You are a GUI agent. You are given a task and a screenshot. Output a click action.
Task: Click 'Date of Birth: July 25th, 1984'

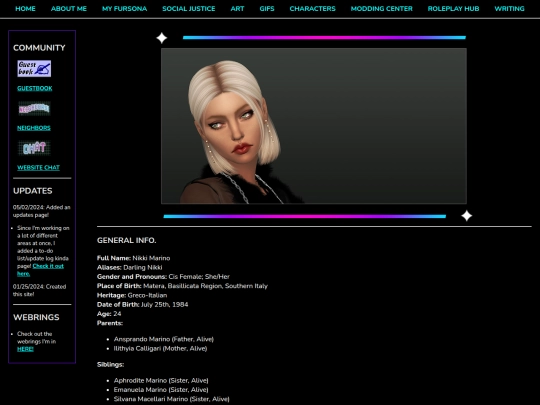tap(143, 305)
